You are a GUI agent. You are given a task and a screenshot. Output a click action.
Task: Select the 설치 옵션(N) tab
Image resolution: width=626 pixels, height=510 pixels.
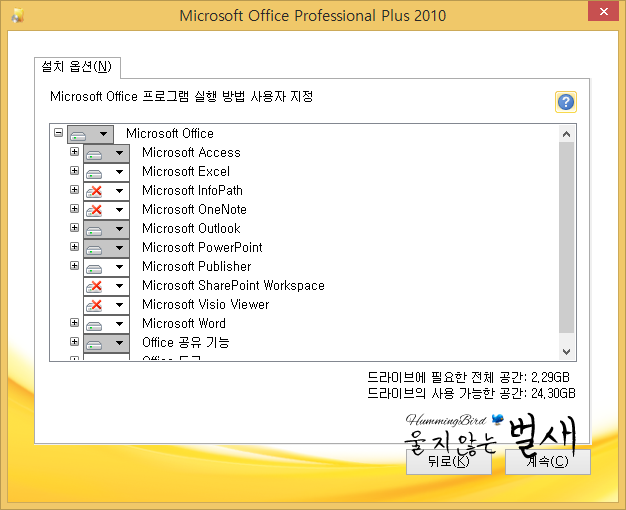point(77,67)
